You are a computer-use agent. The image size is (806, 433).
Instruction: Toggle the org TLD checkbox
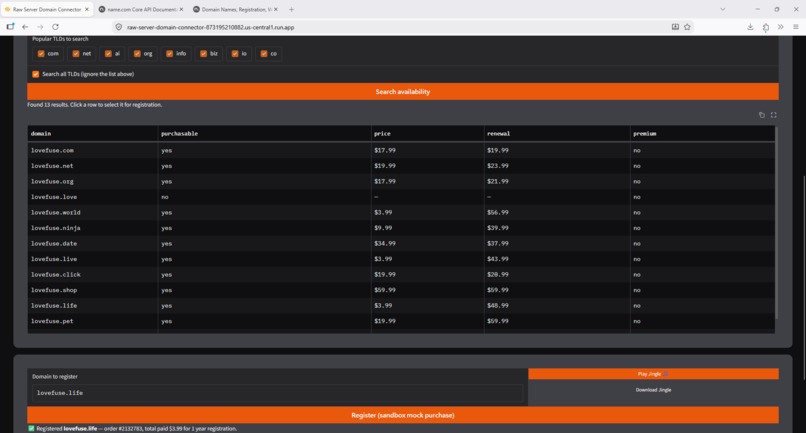tap(137, 53)
